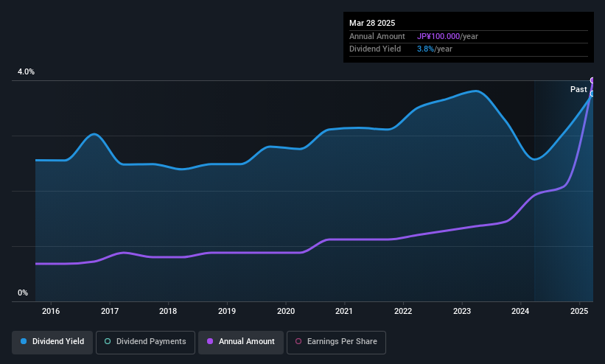The image size is (605, 364).
Task: Click the 2021 x-axis label
Action: coord(344,311)
